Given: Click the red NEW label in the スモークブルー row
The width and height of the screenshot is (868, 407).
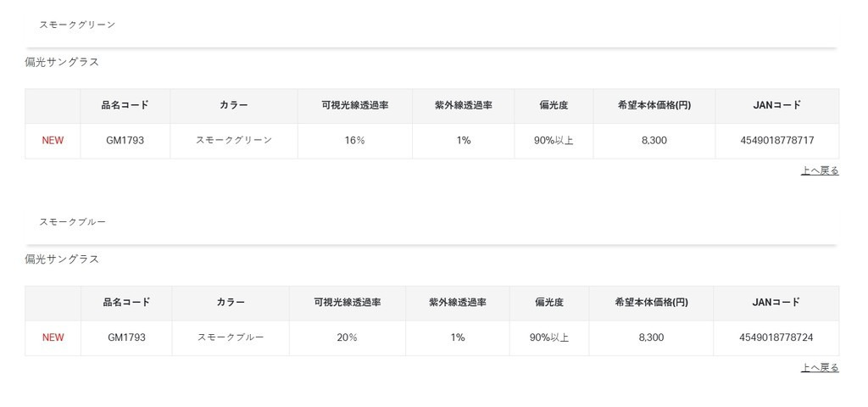Looking at the screenshot, I should (53, 337).
